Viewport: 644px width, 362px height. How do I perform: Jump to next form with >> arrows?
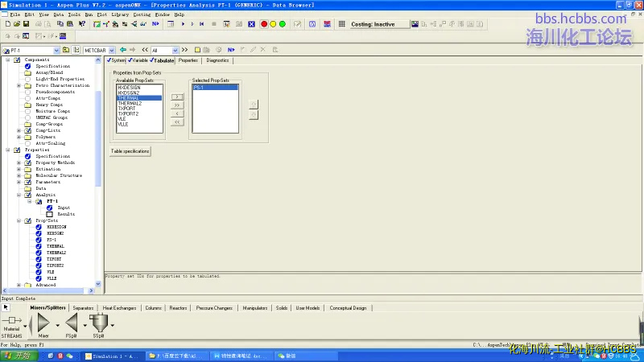click(x=185, y=50)
